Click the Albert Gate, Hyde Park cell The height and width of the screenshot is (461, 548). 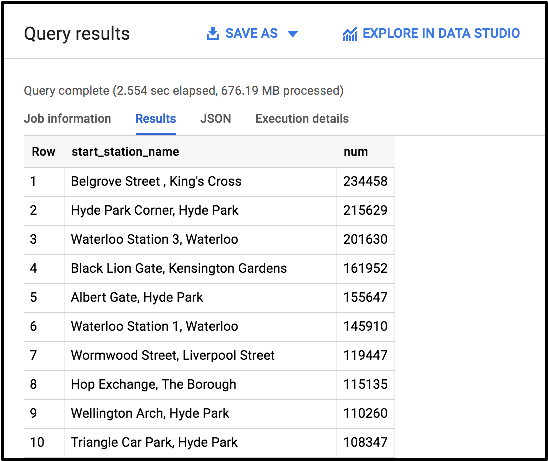(x=201, y=298)
